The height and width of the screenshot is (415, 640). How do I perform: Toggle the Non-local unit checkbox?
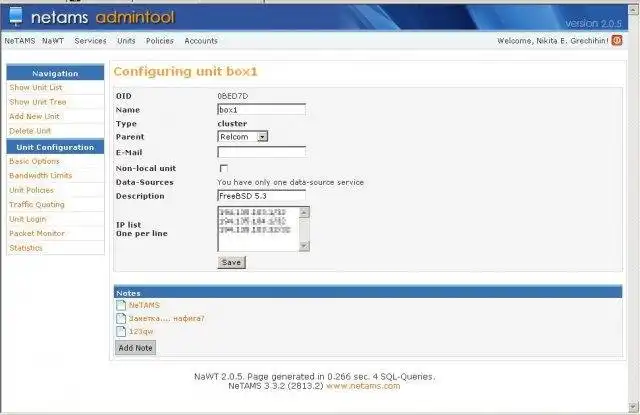pos(224,168)
